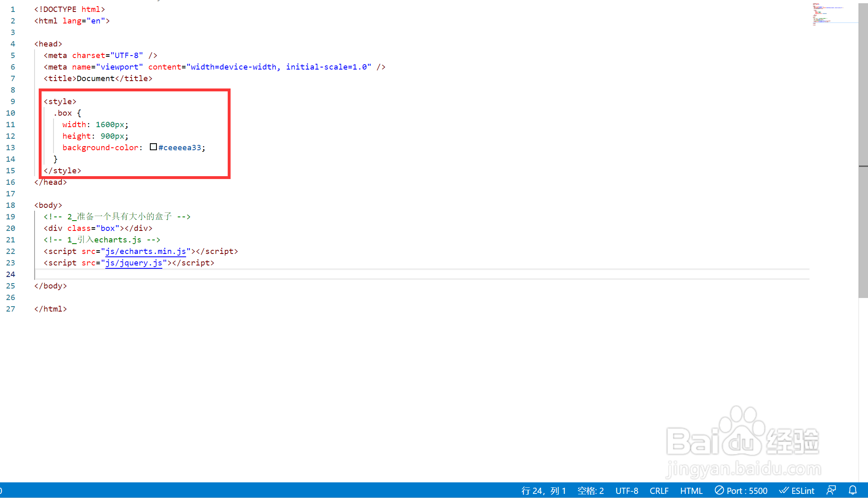
Task: Open encoding picker showing UTF-8
Action: (x=626, y=491)
